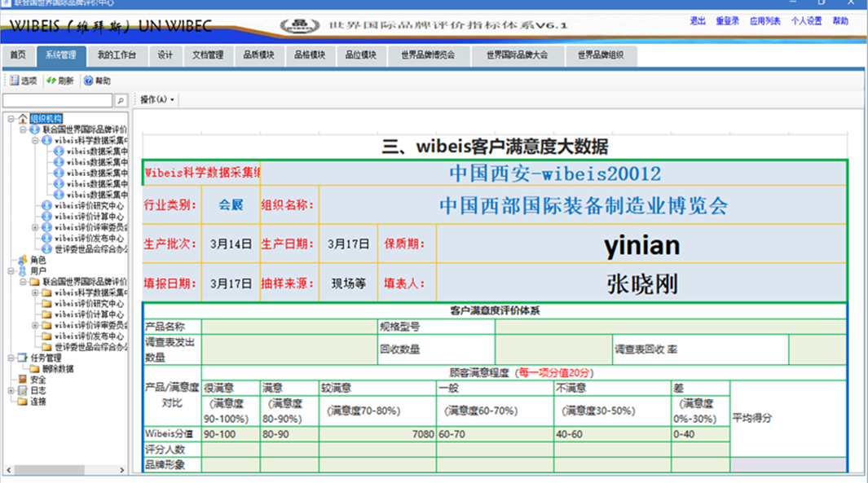
Task: Click the folder icon of wibeis评价发布中心
Action: pyautogui.click(x=47, y=336)
